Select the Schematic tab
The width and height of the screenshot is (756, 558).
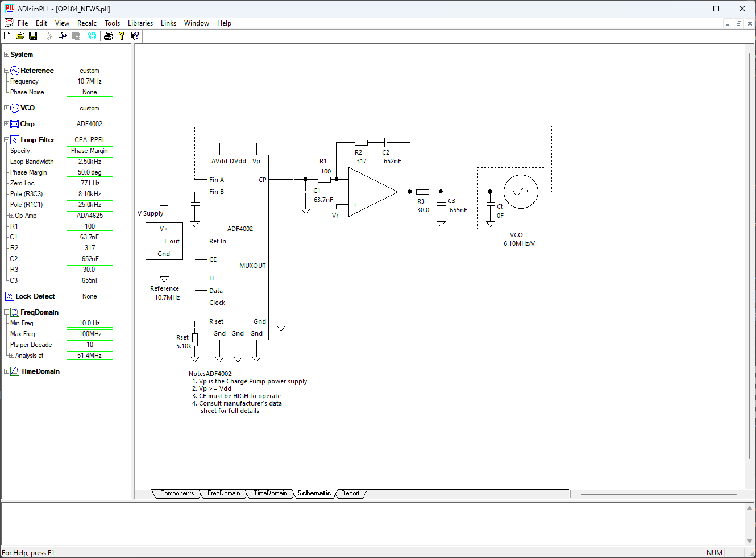(314, 494)
